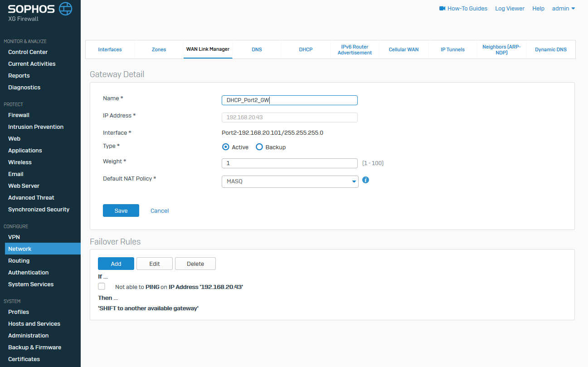
Task: Open the Default NAT Policy dropdown
Action: tap(290, 181)
